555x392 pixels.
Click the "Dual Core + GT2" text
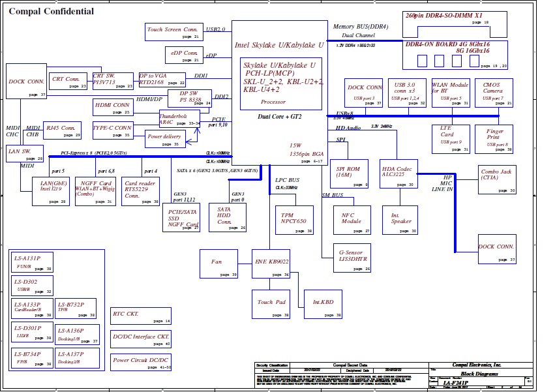click(280, 117)
